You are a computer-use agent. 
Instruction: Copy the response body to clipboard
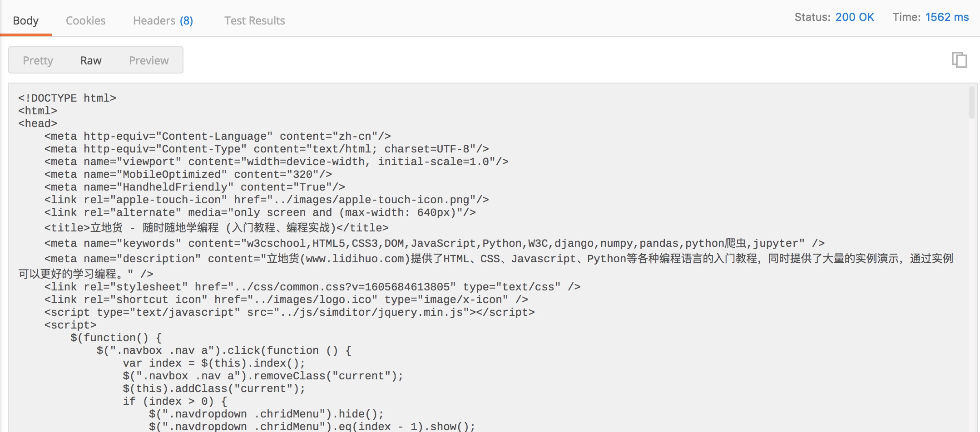pos(959,60)
